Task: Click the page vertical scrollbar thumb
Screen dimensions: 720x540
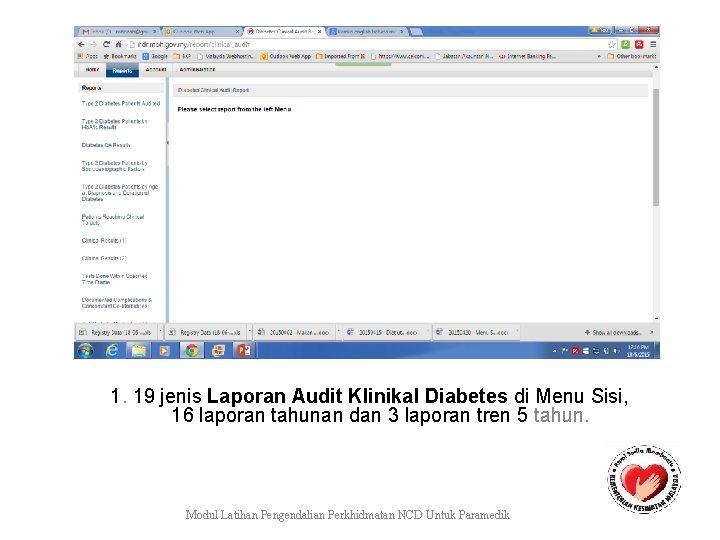Action: coord(656,147)
